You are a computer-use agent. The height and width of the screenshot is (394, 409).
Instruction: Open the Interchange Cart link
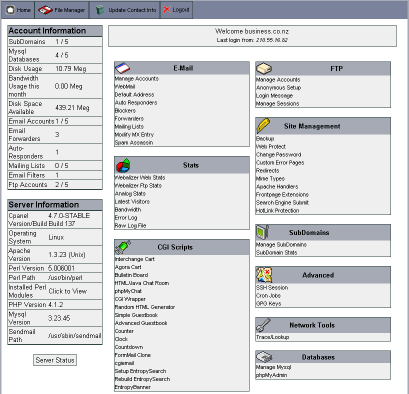pos(135,259)
